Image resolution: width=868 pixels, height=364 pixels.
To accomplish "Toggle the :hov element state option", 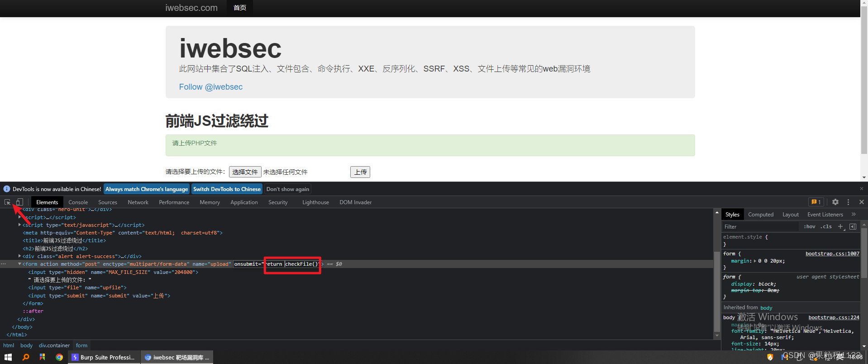I will [810, 226].
